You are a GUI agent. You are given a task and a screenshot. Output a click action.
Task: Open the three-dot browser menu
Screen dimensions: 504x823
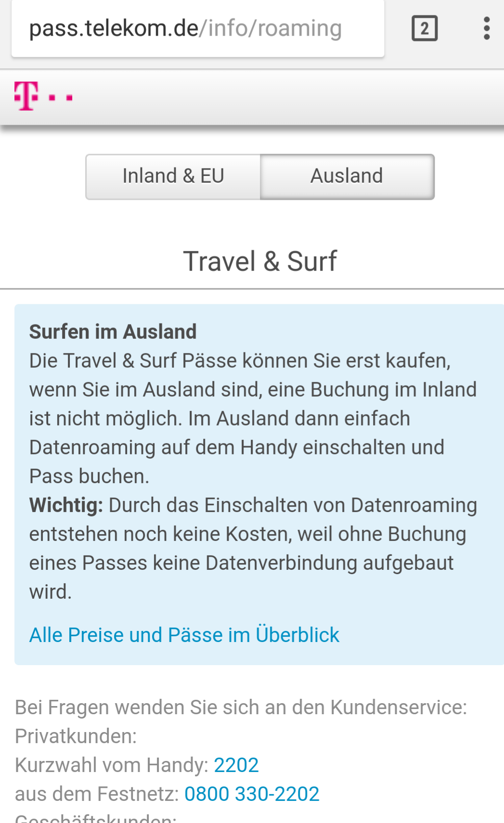tap(487, 28)
